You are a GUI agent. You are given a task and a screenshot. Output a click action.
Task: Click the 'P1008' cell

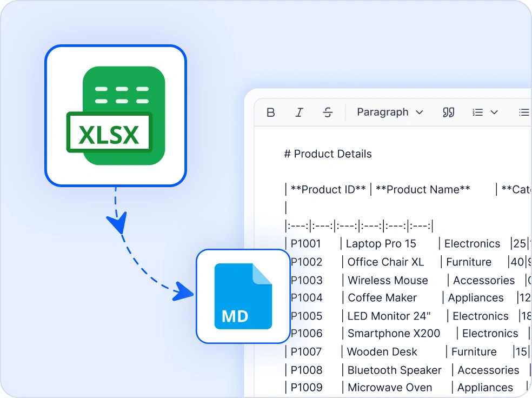(307, 370)
